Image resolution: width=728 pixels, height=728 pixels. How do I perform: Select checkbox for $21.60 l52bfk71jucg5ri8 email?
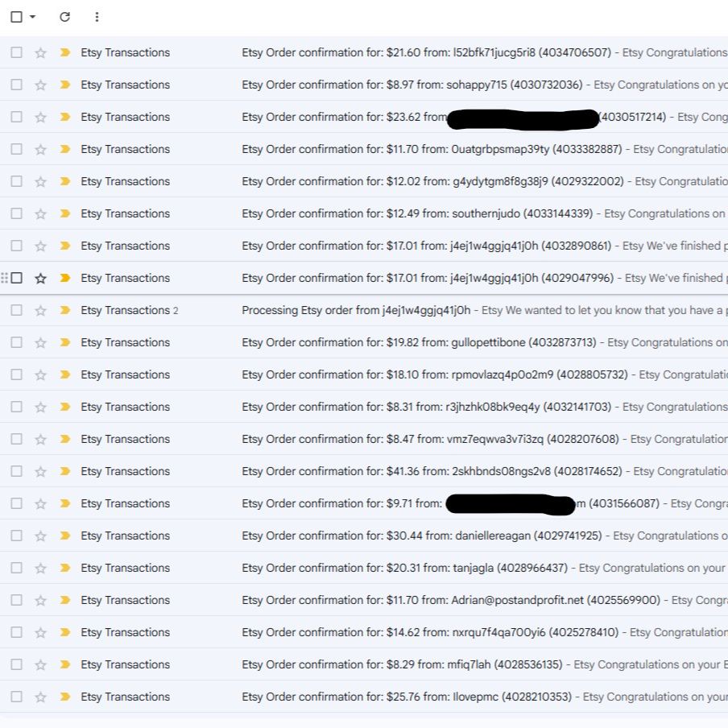(17, 52)
